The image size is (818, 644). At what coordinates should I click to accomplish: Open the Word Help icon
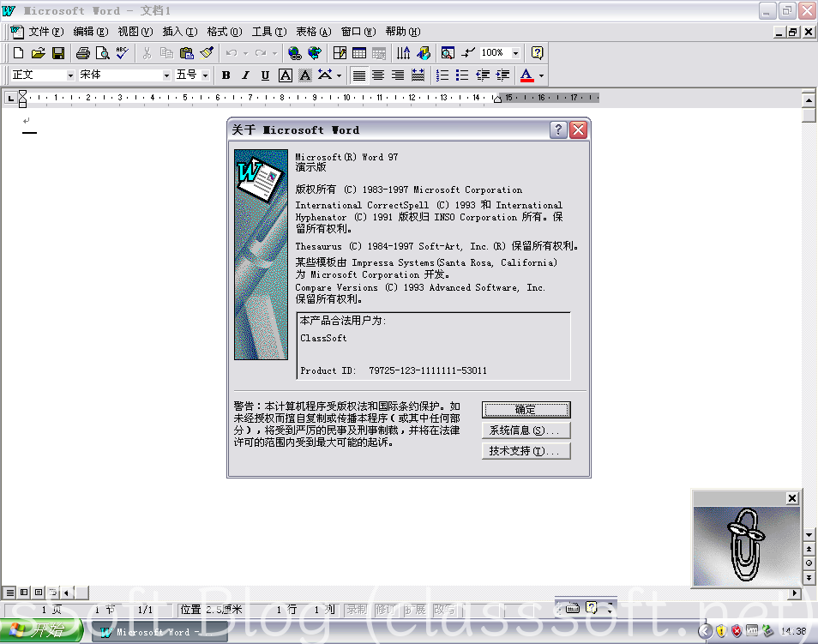click(x=536, y=52)
